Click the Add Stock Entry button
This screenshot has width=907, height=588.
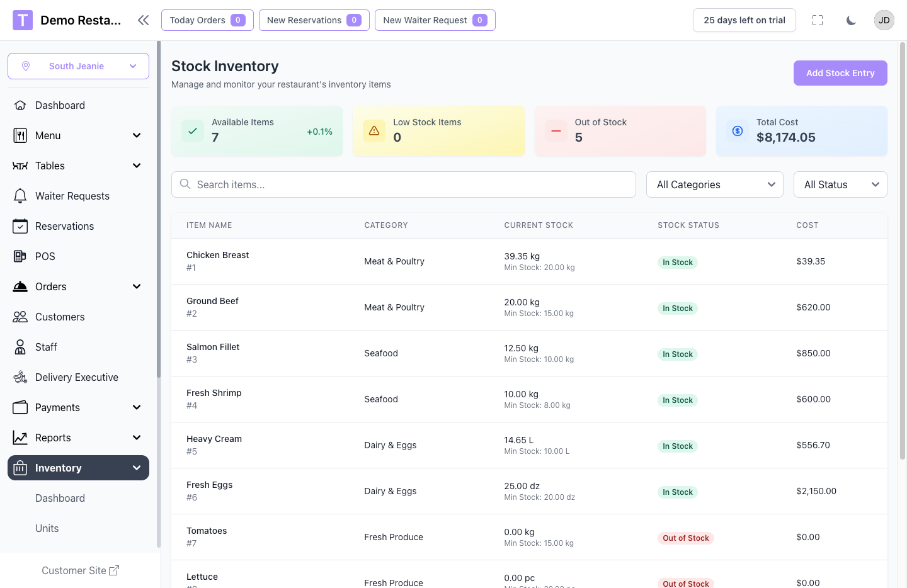(x=840, y=73)
